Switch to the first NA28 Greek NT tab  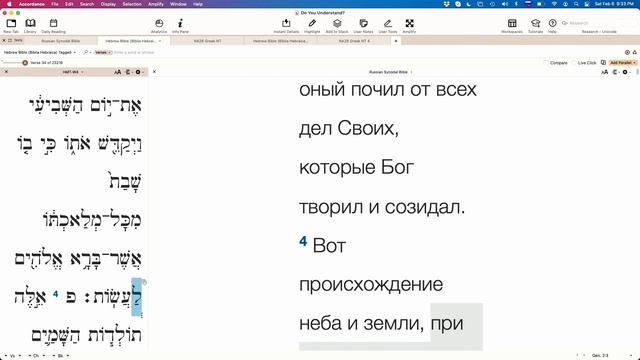(207, 41)
